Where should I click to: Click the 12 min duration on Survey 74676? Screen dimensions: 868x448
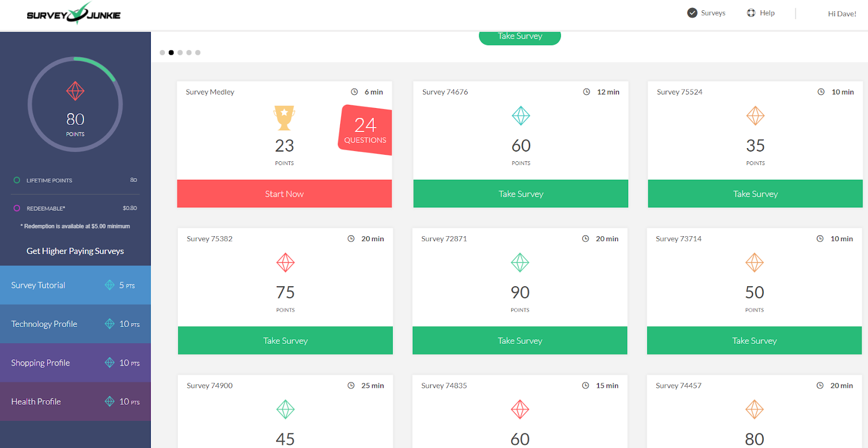pos(608,92)
